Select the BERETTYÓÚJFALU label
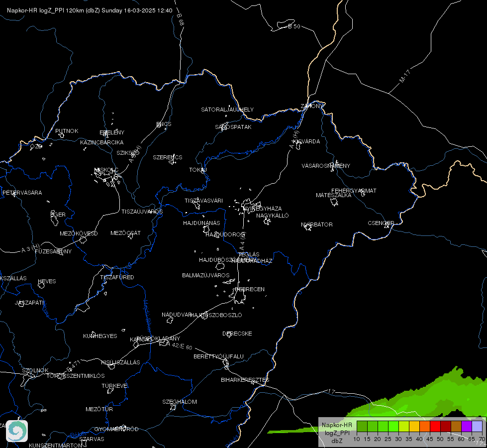 [219, 356]
